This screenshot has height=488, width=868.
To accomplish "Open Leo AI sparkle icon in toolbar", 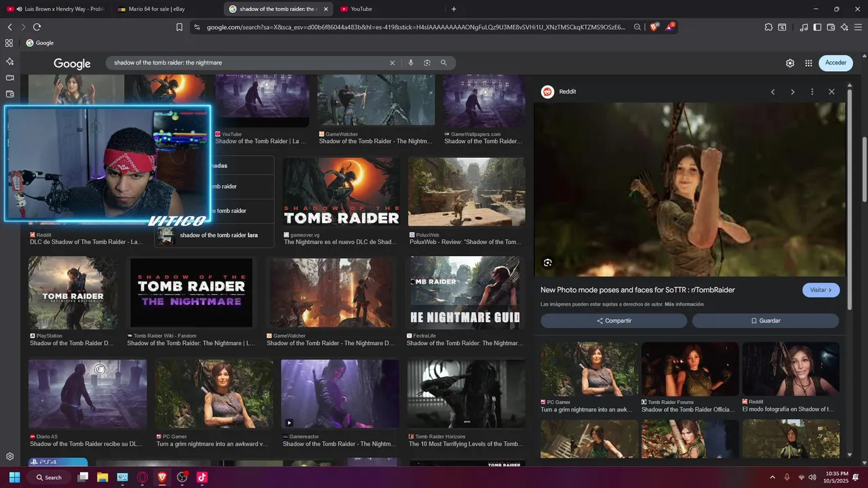I will 844,27.
